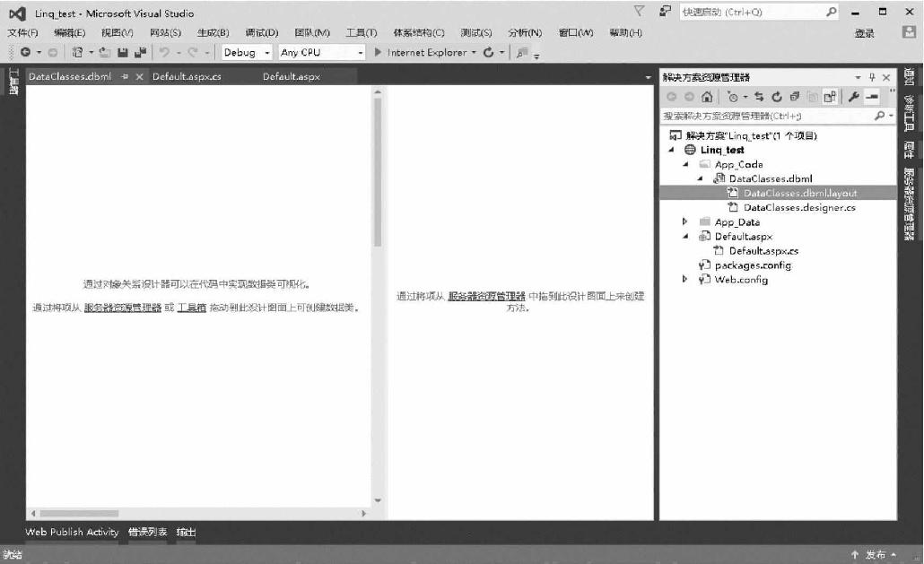Open the 工具箱 side tab on left edge
Viewport: 924px width, 564px height.
click(x=14, y=82)
